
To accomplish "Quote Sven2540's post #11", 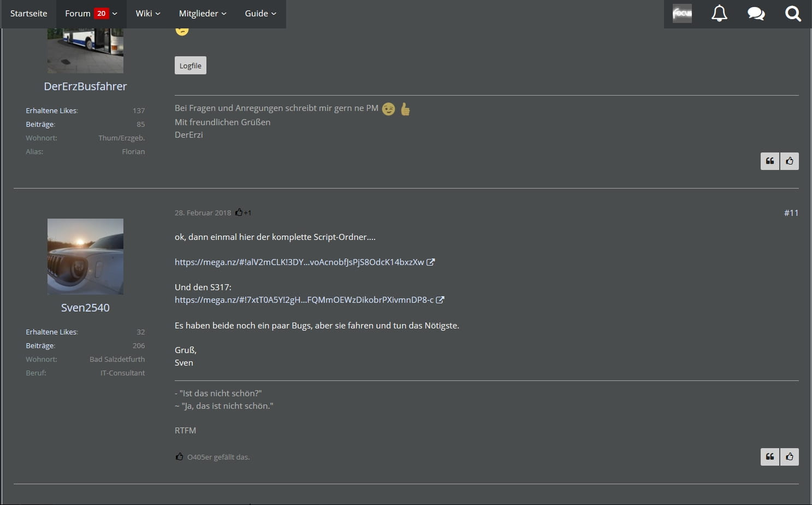I will 770,457.
